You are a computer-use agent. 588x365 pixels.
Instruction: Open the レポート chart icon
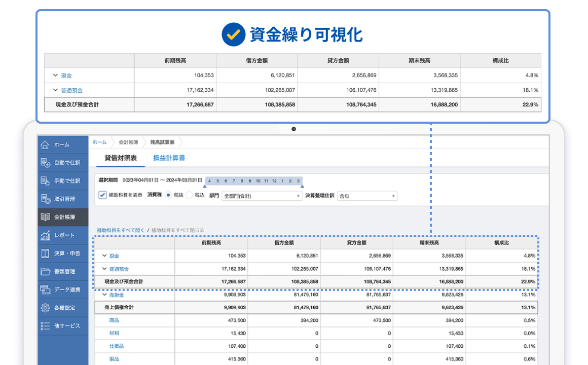pos(46,235)
